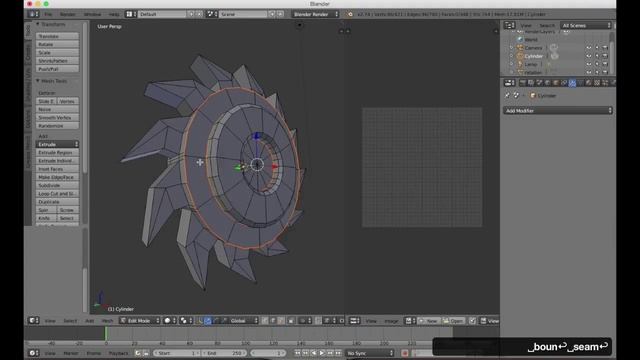Open the All Scenes outliner dropdown
The height and width of the screenshot is (360, 640).
(x=586, y=25)
